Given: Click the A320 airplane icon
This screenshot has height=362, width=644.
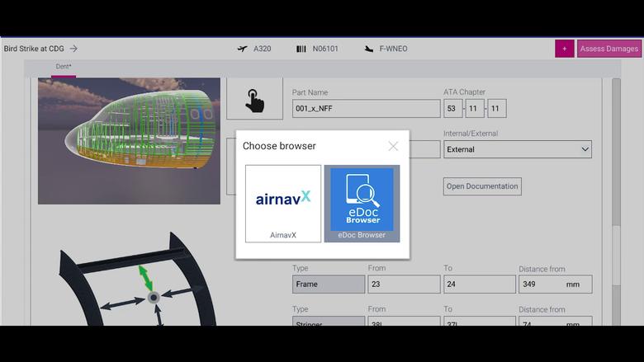Looking at the screenshot, I should click(x=242, y=49).
